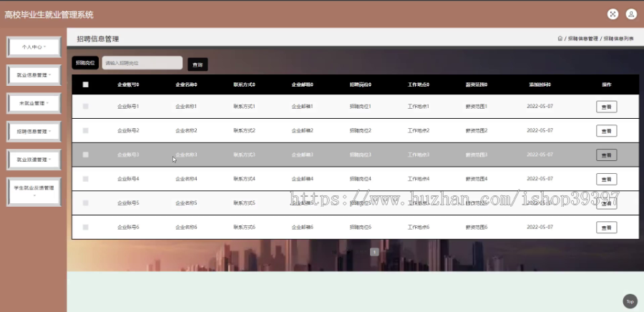Sort table by 薪资范围 column header
The width and height of the screenshot is (644, 312).
[477, 84]
